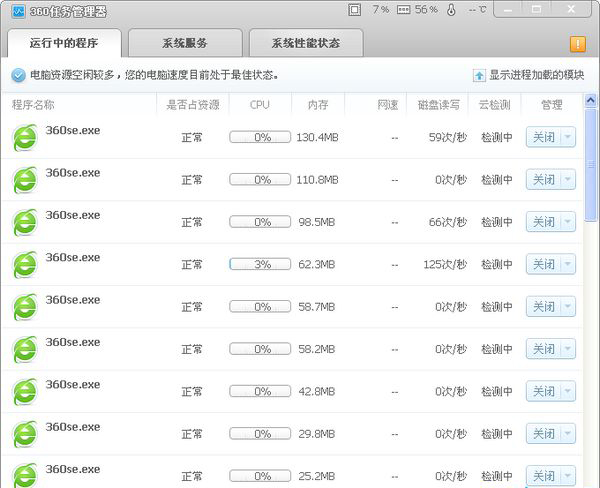Click the blue checkmark status icon
Screen dimensions: 600x488
point(18,75)
